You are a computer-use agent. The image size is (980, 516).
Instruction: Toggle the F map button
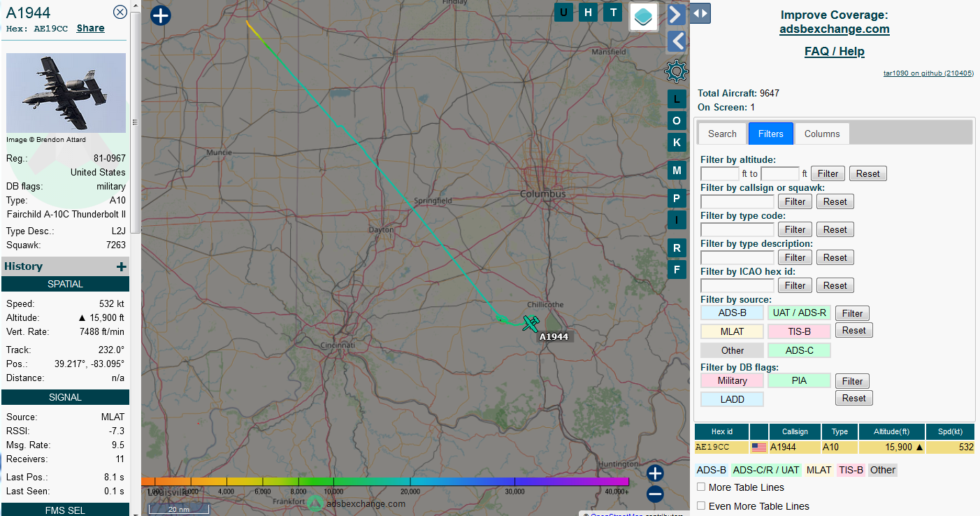[677, 270]
